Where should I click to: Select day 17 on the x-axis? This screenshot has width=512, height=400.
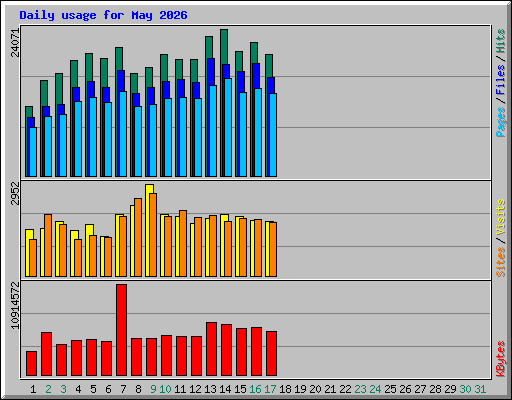coord(270,389)
